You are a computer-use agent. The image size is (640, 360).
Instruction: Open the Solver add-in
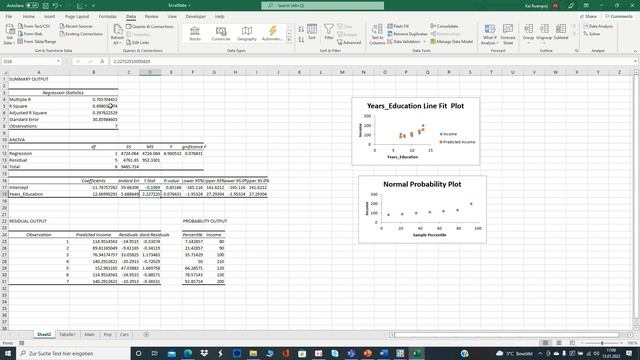[x=592, y=34]
